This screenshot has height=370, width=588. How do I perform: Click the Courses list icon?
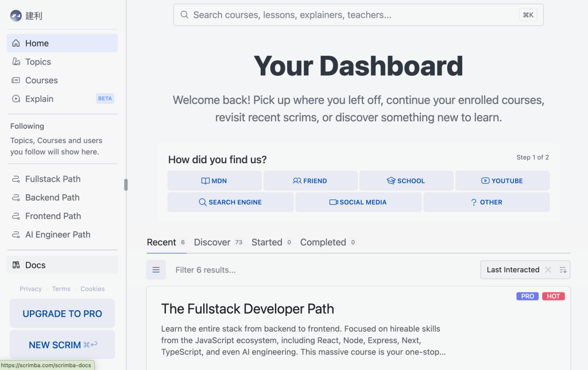coord(16,80)
